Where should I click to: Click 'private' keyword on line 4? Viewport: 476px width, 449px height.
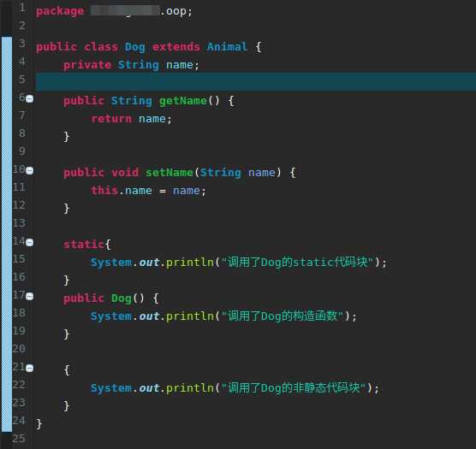[x=87, y=65]
